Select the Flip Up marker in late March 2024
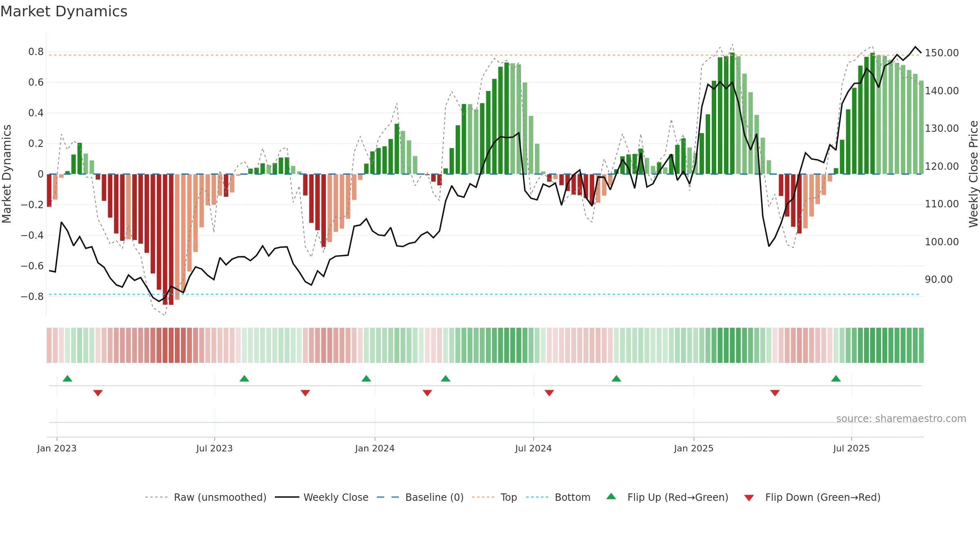This screenshot has width=980, height=551. tap(445, 378)
